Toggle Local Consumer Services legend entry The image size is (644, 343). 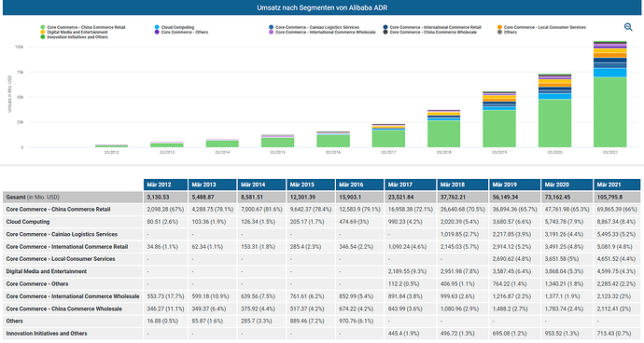(541, 27)
